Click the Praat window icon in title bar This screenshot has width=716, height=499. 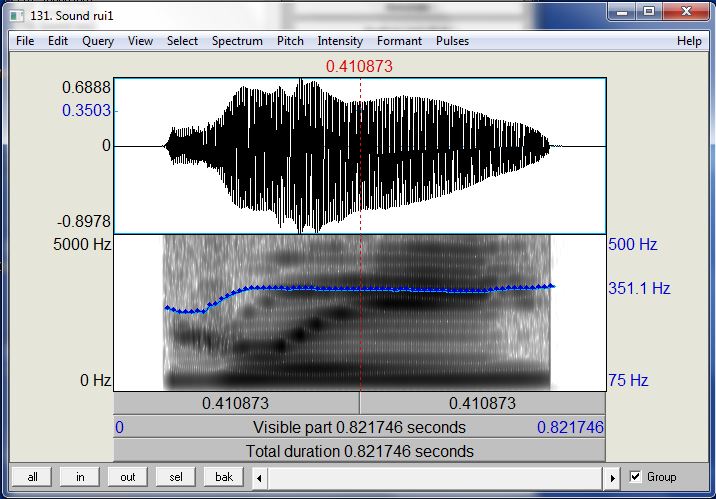pyautogui.click(x=17, y=16)
